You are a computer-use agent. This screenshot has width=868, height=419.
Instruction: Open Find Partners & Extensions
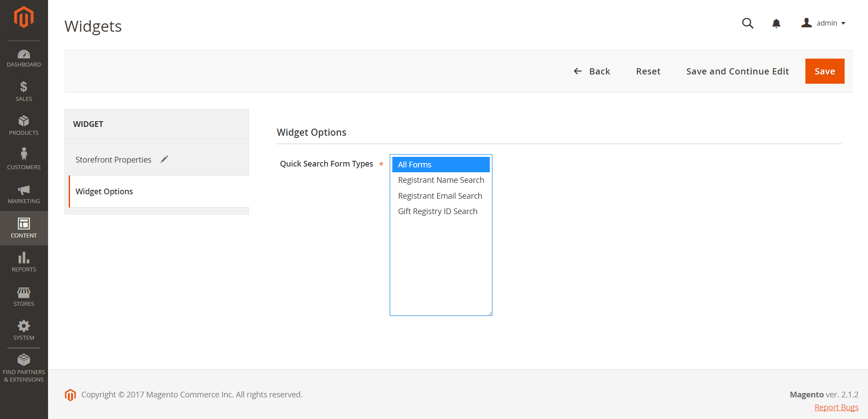tap(24, 368)
